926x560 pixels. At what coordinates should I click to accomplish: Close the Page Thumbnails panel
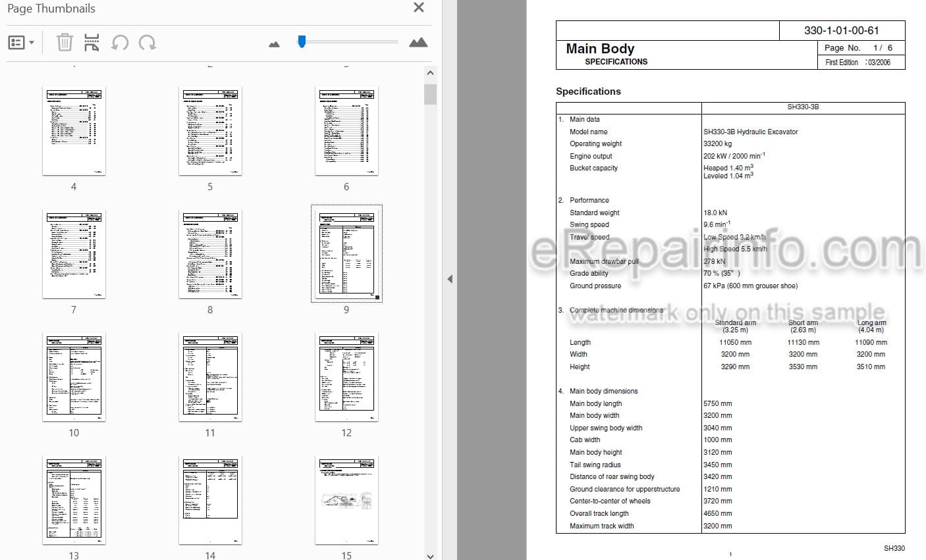(x=419, y=8)
